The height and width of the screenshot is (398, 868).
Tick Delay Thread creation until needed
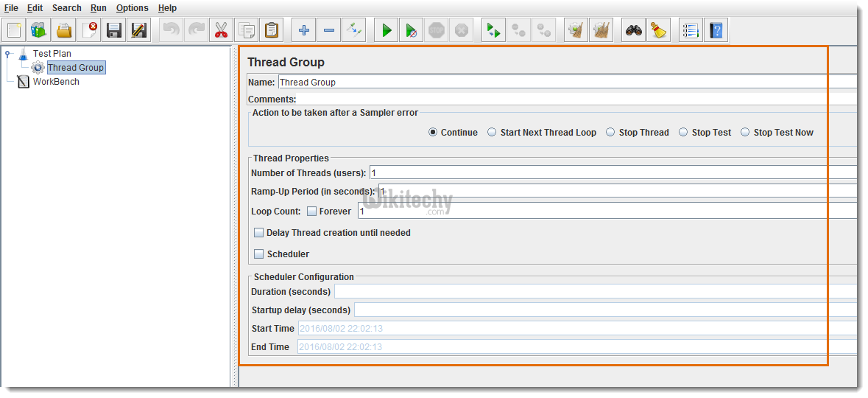[259, 233]
